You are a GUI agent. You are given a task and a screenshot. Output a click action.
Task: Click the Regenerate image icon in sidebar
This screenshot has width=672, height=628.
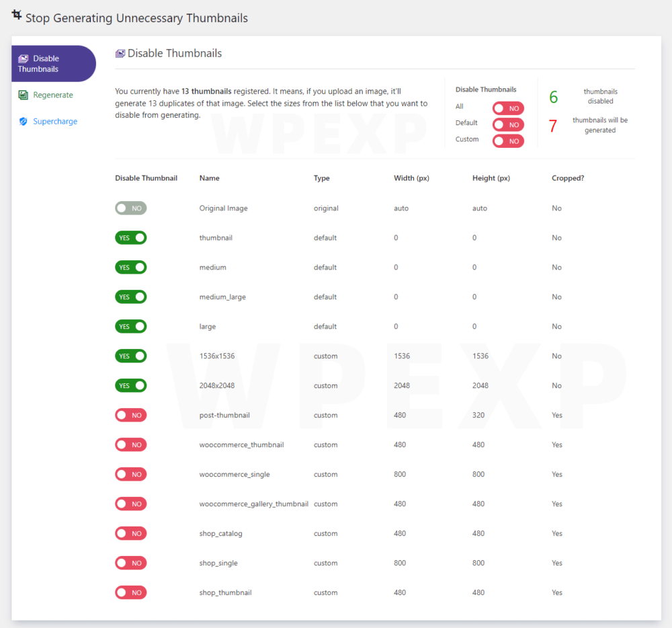click(x=24, y=95)
